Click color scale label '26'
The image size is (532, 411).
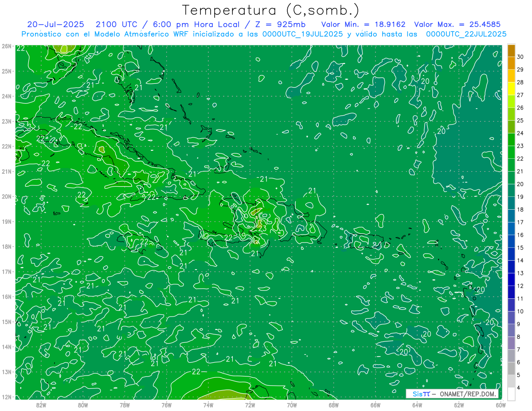click(520, 108)
